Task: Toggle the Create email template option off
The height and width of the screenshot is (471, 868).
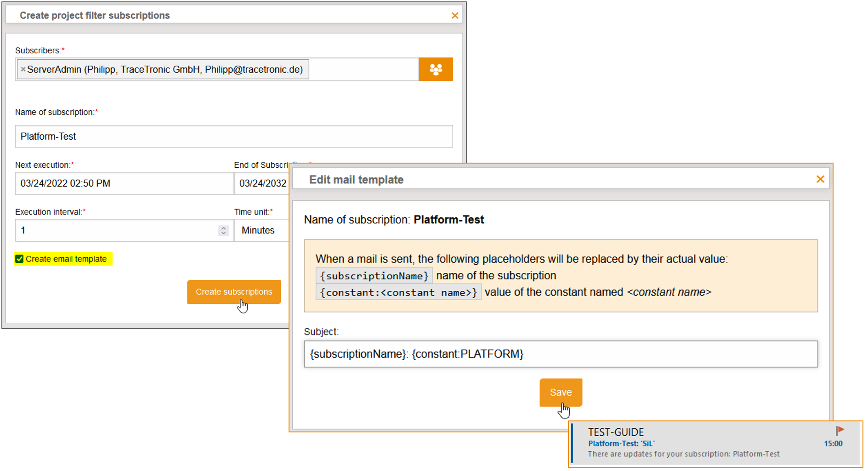Action: (19, 259)
